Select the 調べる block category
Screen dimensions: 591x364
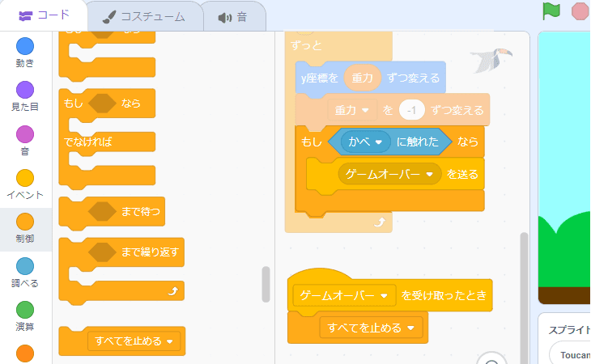25,273
